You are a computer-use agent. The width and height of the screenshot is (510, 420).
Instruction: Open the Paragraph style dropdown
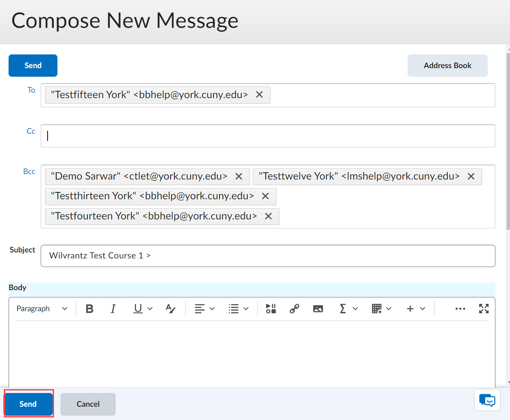(x=42, y=308)
